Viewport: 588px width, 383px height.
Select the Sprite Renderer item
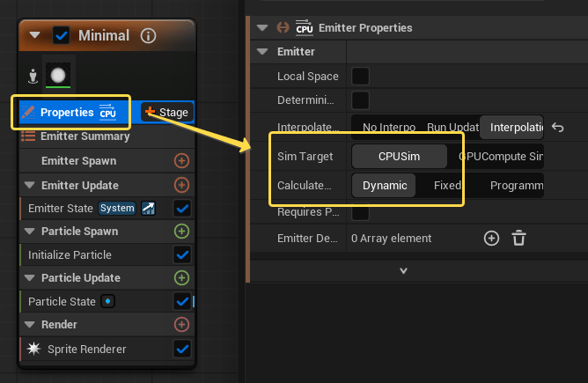pyautogui.click(x=107, y=349)
